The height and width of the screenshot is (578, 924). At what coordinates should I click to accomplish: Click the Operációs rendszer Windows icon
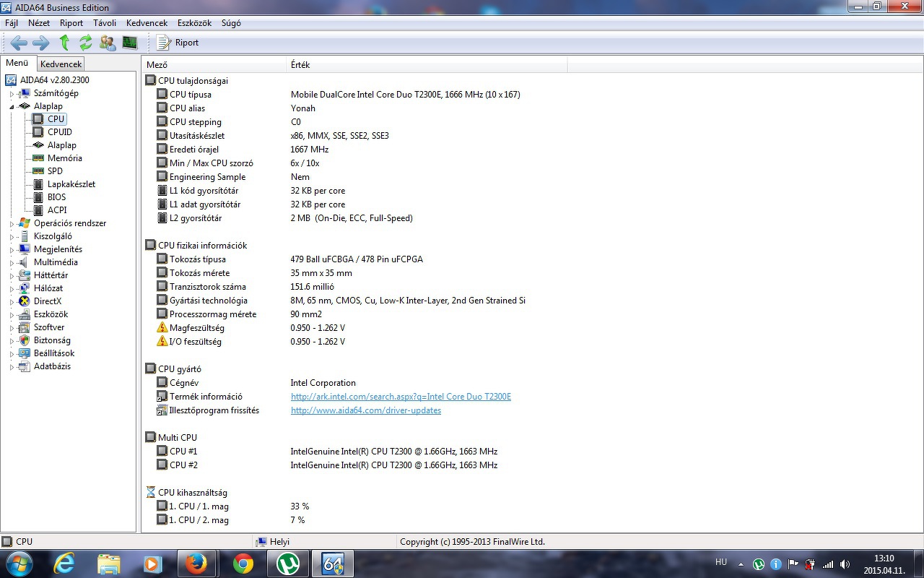[25, 223]
